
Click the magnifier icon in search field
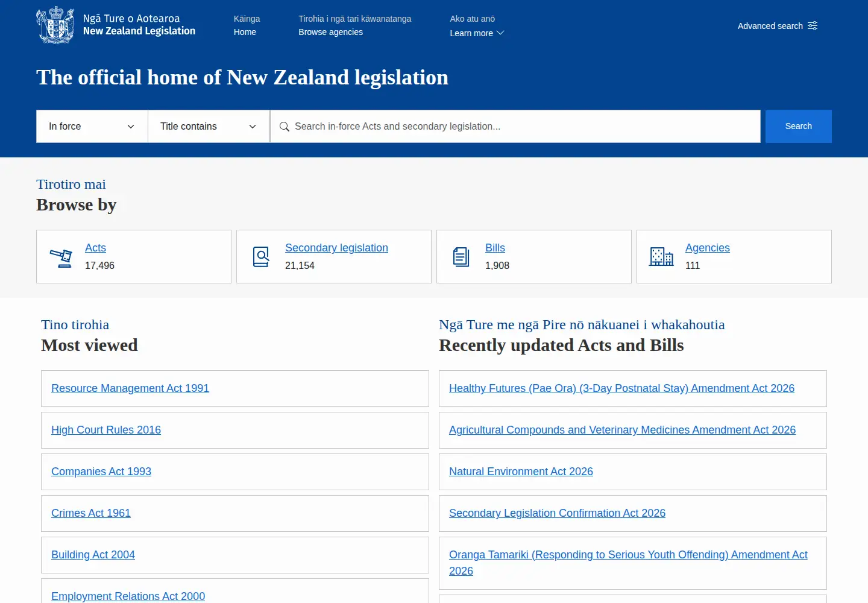(x=285, y=127)
